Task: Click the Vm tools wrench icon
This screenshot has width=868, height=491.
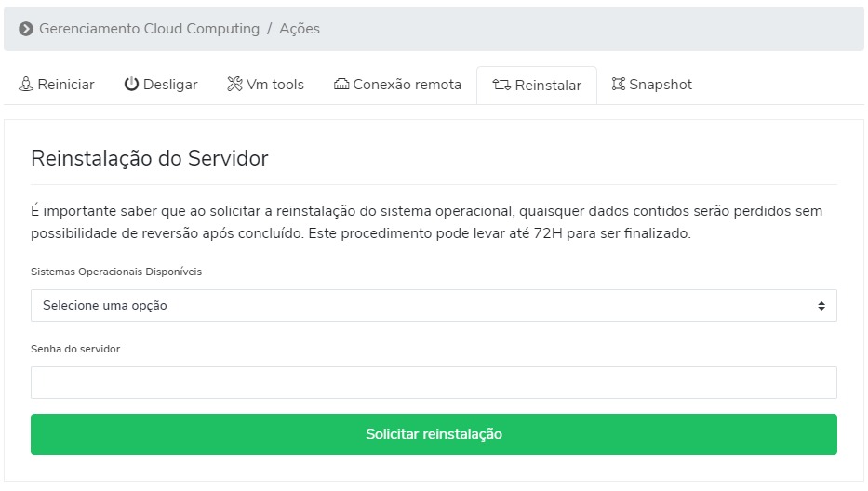Action: 234,84
